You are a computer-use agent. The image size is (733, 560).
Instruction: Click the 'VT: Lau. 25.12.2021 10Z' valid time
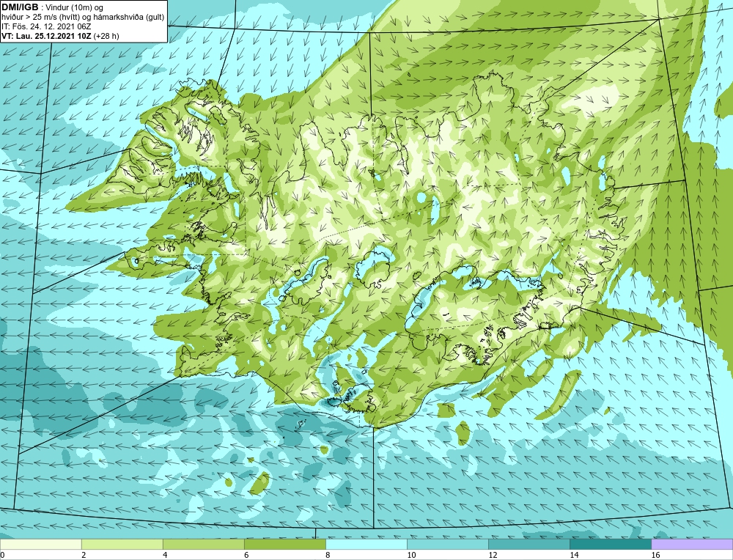point(47,36)
